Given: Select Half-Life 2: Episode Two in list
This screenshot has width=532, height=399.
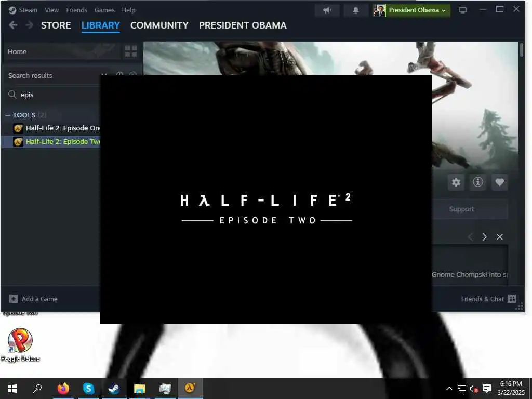Looking at the screenshot, I should pyautogui.click(x=63, y=142).
